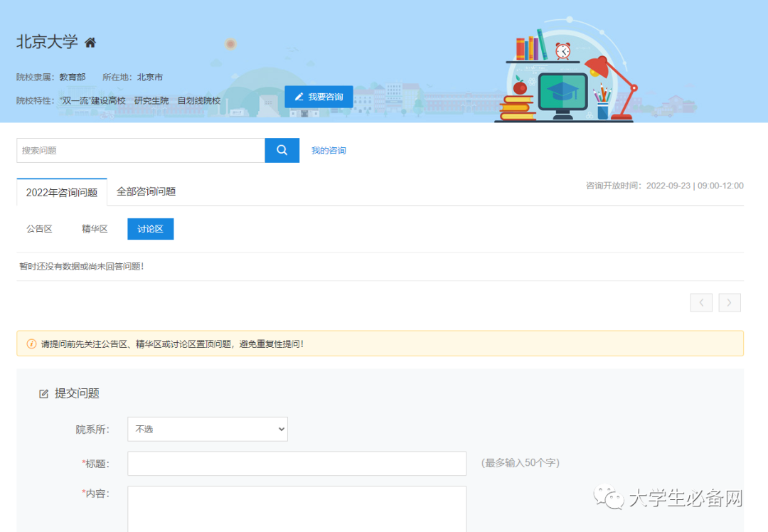Focus the 内容 text area

[297, 509]
